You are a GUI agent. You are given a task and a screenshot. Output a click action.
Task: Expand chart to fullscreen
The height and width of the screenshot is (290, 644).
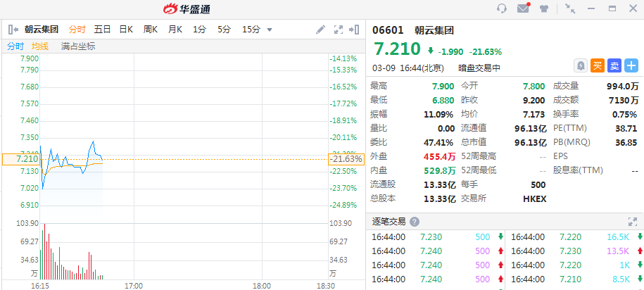coord(339,30)
